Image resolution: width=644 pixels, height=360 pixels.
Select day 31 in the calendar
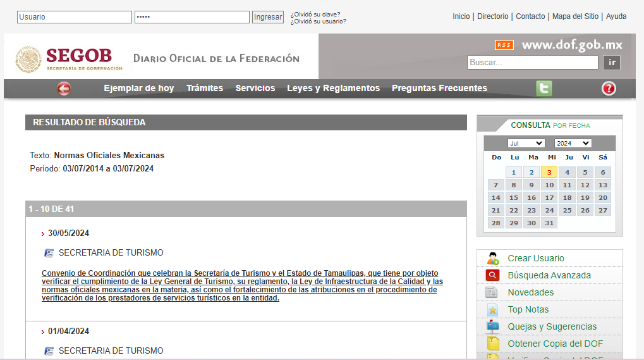pos(549,223)
